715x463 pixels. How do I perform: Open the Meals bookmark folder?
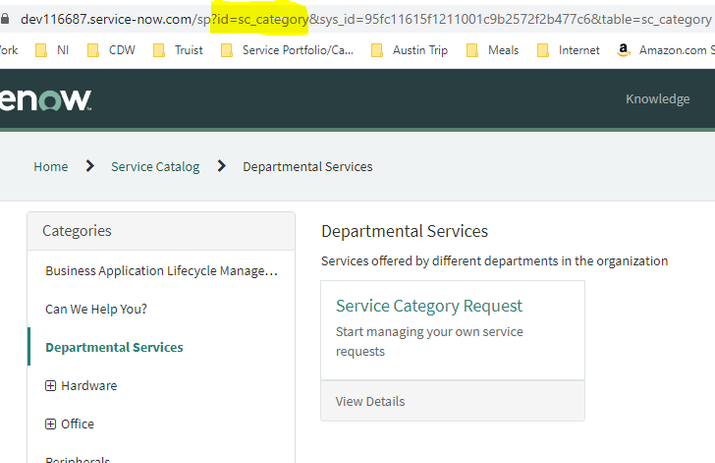492,50
